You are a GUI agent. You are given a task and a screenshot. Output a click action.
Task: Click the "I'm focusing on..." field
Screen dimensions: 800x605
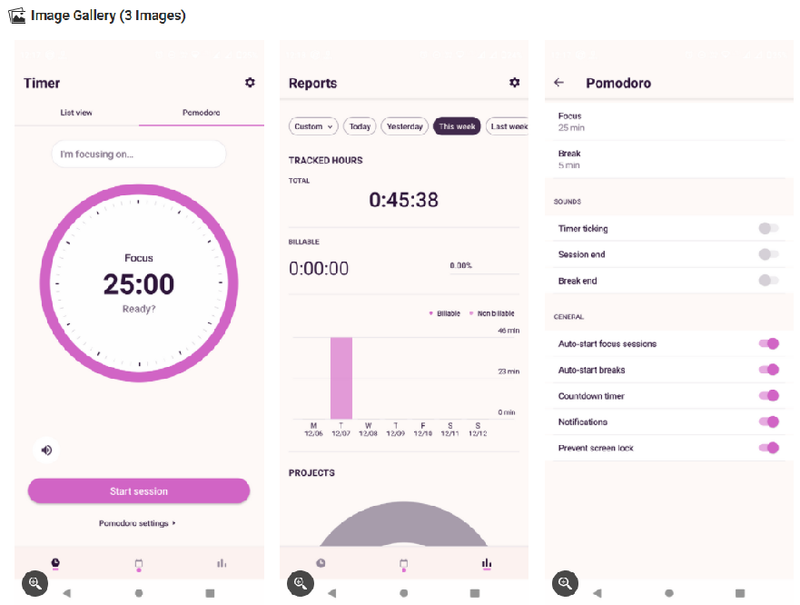[139, 154]
